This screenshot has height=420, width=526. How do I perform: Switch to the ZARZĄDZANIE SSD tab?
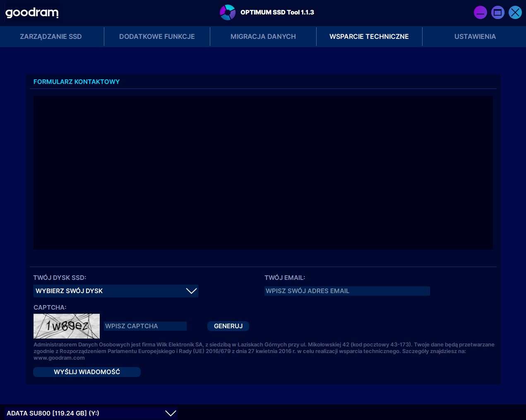[x=51, y=36]
